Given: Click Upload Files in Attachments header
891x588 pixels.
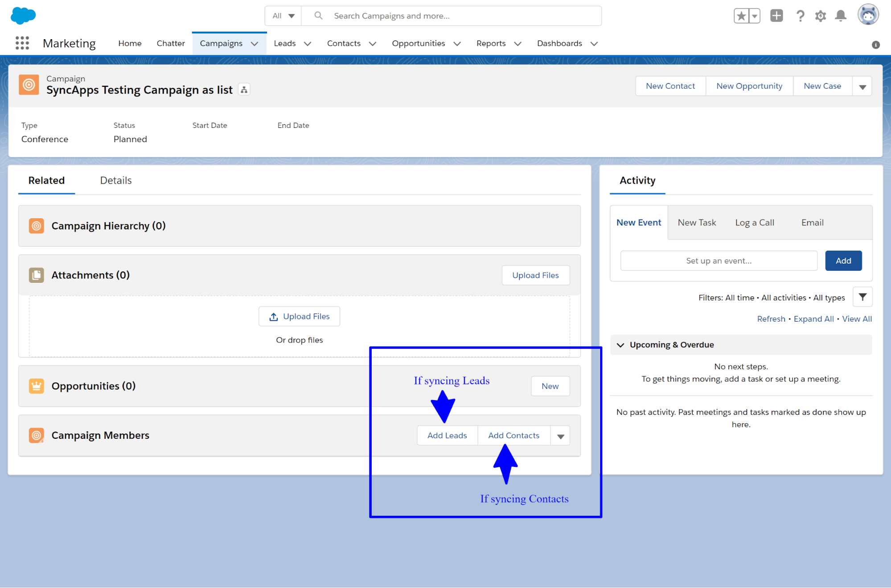Looking at the screenshot, I should (x=535, y=275).
